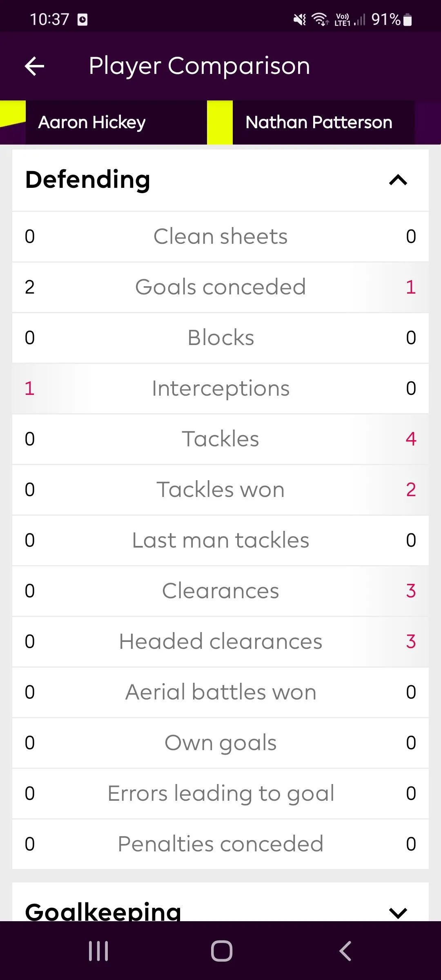Tap the Headed clearances row
This screenshot has width=441, height=980.
(x=220, y=641)
